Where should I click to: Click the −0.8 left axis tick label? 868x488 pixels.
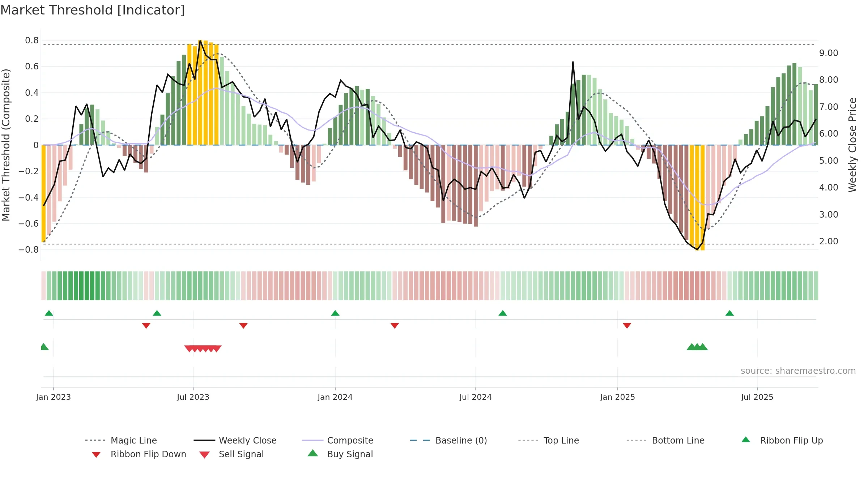29,250
